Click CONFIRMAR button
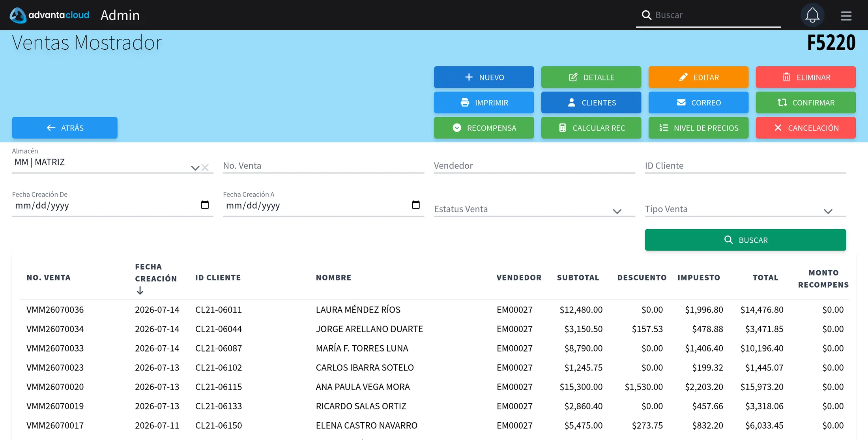 pos(806,103)
